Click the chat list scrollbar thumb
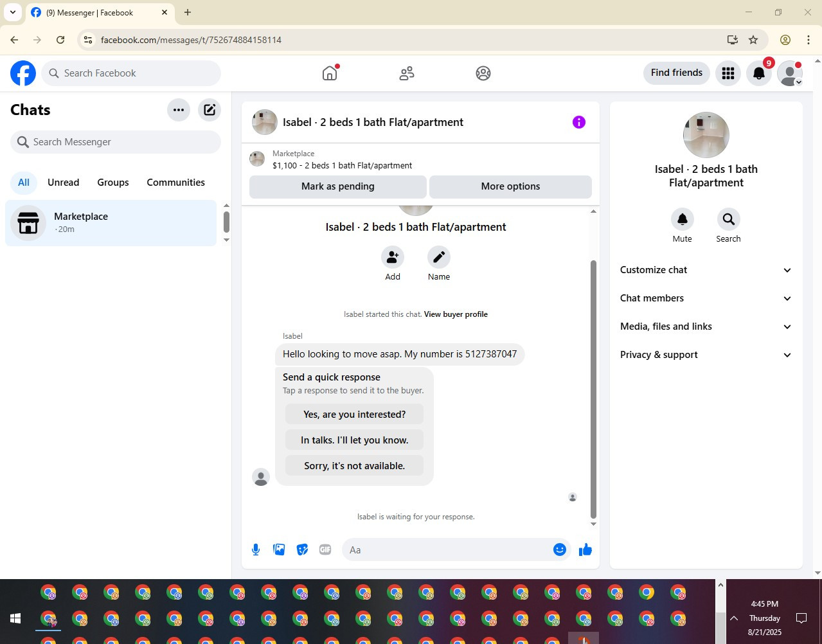This screenshot has height=644, width=822. 226,222
